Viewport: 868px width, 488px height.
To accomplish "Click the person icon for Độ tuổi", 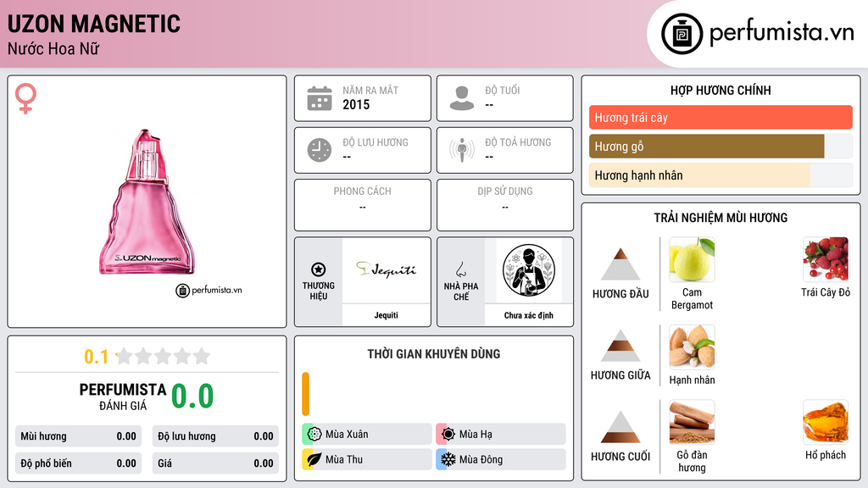I will [462, 98].
